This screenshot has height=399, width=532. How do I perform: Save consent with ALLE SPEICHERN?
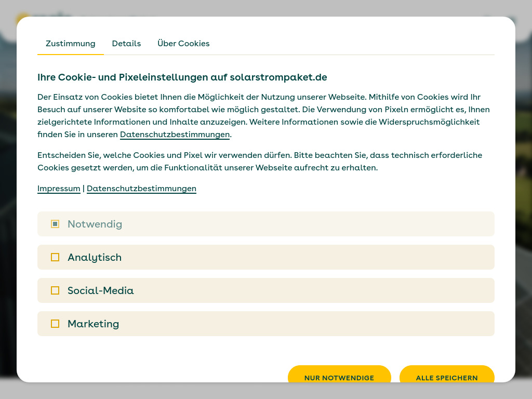coord(447,378)
